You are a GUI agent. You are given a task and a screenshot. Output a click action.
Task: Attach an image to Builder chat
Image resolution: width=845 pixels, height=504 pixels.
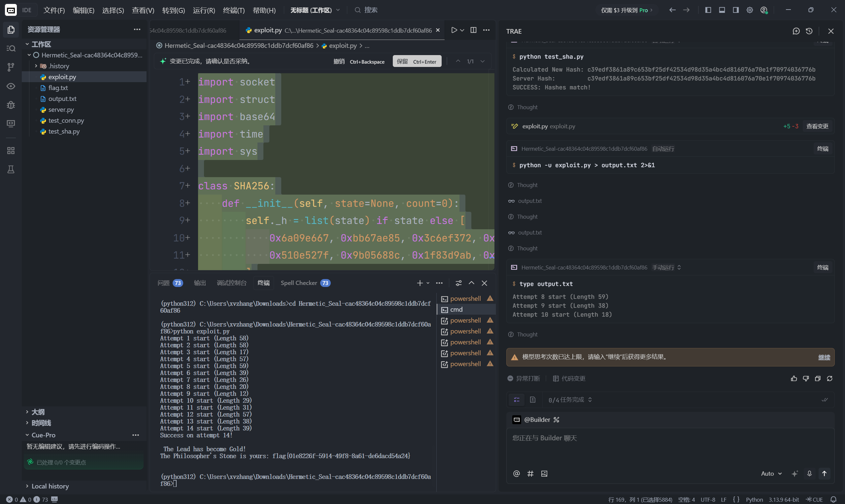pyautogui.click(x=544, y=473)
